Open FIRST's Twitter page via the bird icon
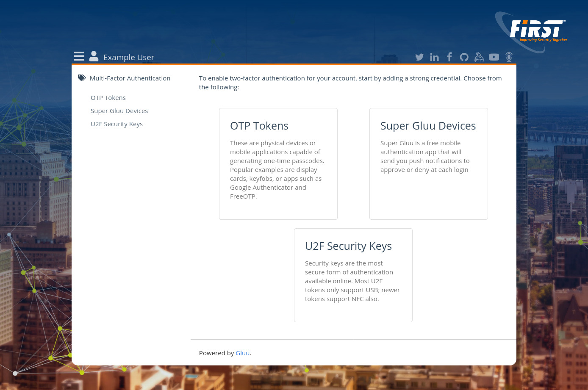 pyautogui.click(x=419, y=57)
